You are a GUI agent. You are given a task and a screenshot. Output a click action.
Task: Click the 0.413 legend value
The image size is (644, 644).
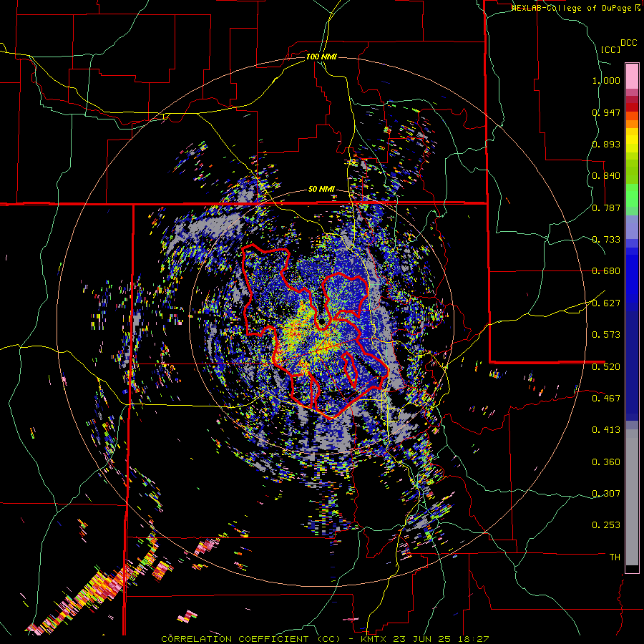[x=606, y=430]
